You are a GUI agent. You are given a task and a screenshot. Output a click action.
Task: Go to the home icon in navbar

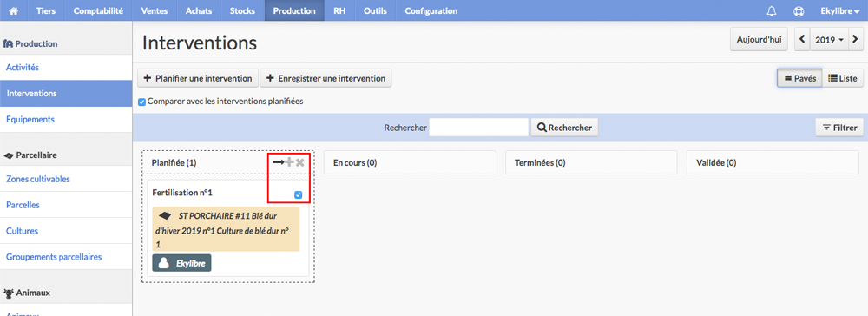tap(13, 10)
